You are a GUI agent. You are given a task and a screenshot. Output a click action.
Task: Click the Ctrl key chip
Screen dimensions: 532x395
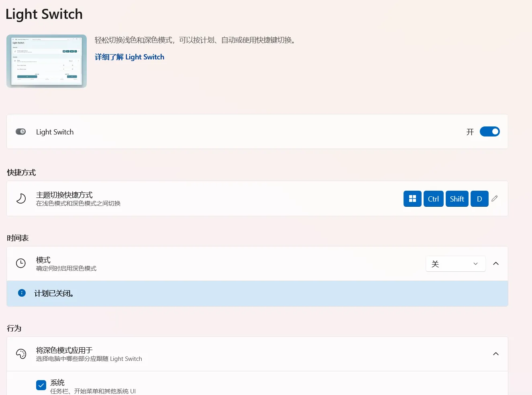433,198
